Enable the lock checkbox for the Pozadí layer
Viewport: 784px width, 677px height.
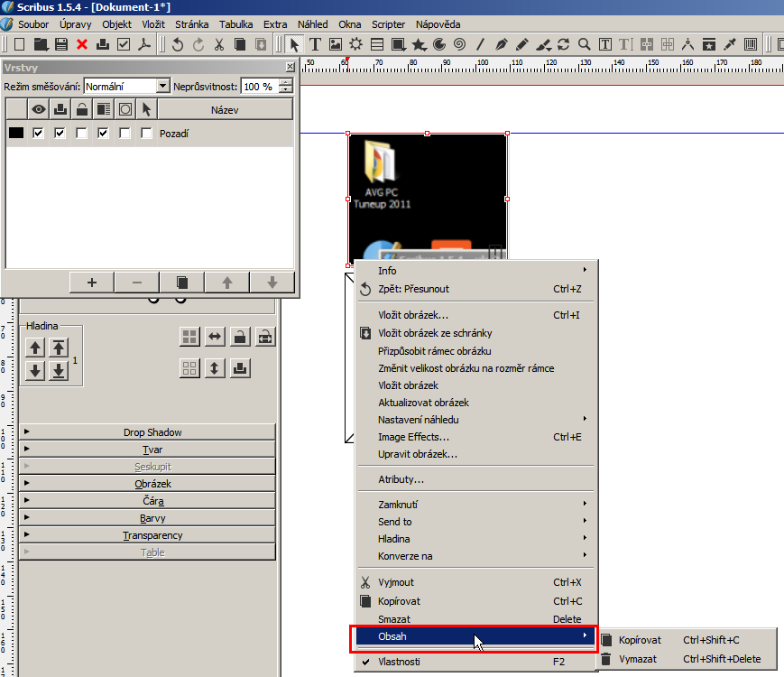click(x=82, y=134)
